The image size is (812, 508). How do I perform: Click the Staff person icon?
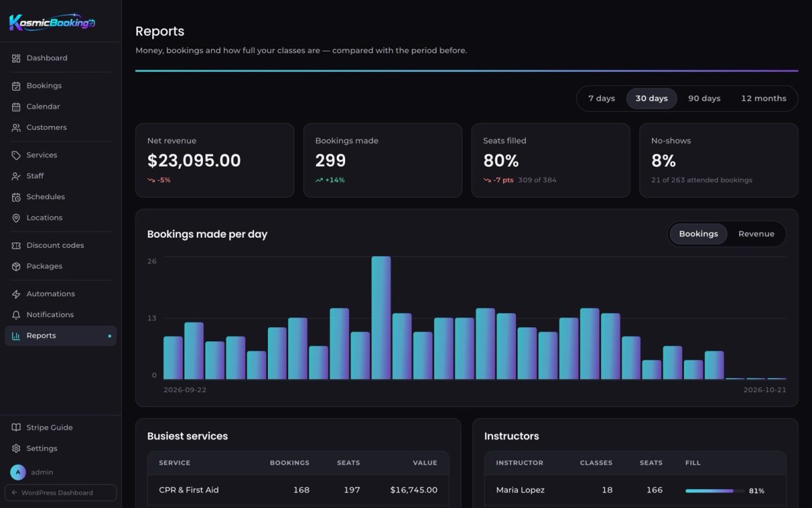click(x=16, y=176)
